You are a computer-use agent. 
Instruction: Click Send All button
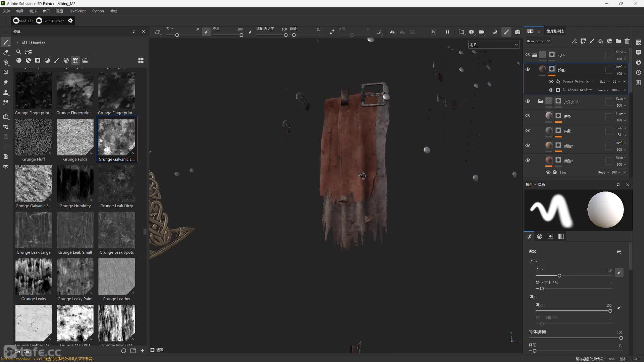[x=23, y=21]
